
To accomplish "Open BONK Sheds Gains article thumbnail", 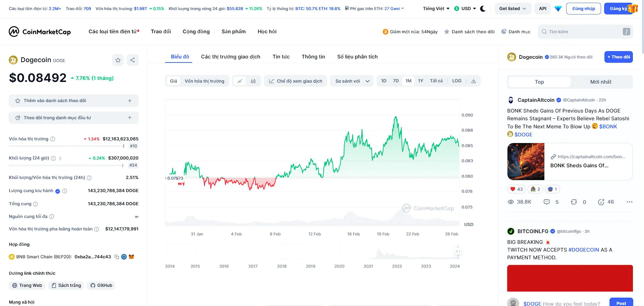I will tap(526, 162).
